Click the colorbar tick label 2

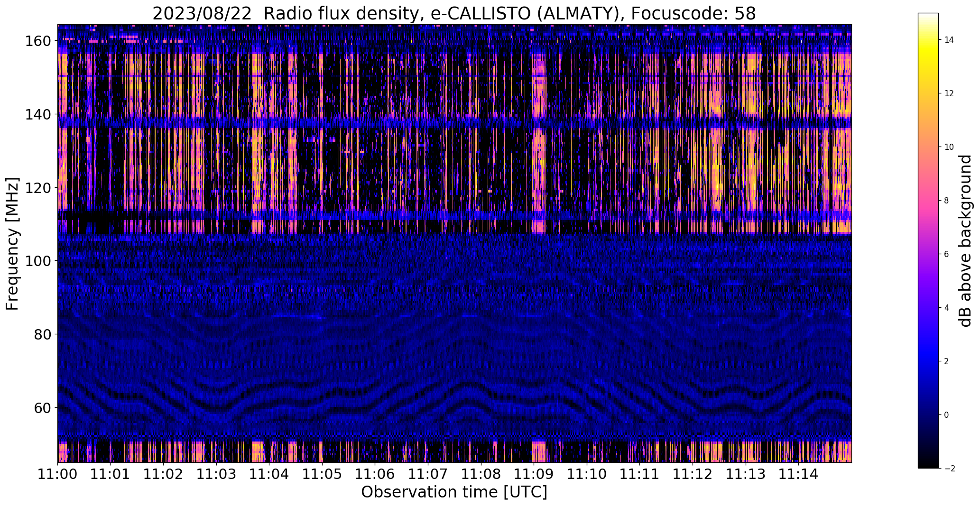point(946,361)
